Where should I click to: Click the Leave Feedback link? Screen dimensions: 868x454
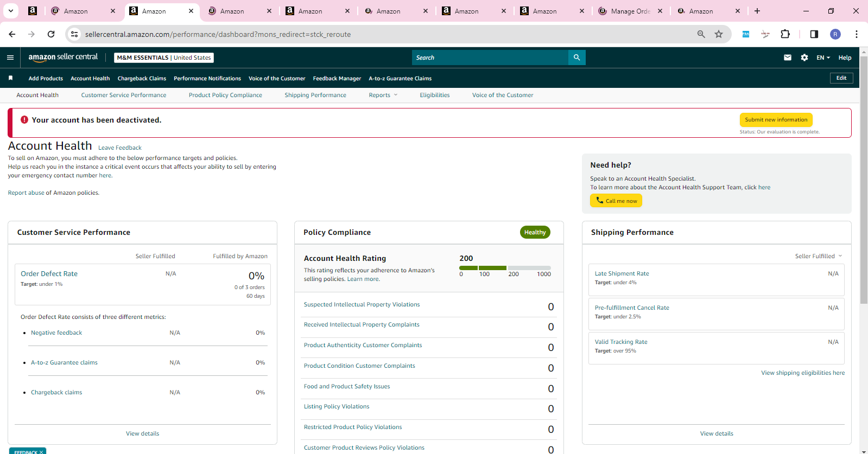coord(120,148)
